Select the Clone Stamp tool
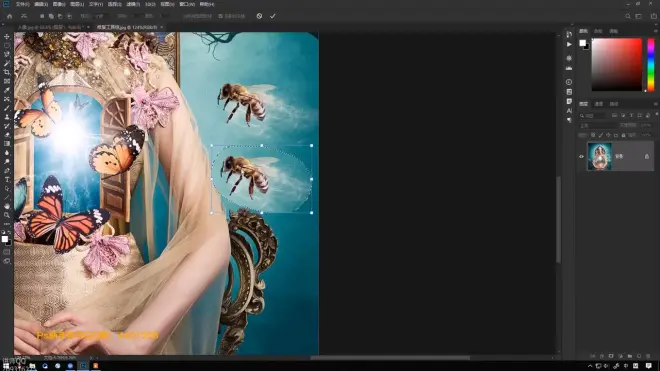This screenshot has height=371, width=660. [x=7, y=117]
